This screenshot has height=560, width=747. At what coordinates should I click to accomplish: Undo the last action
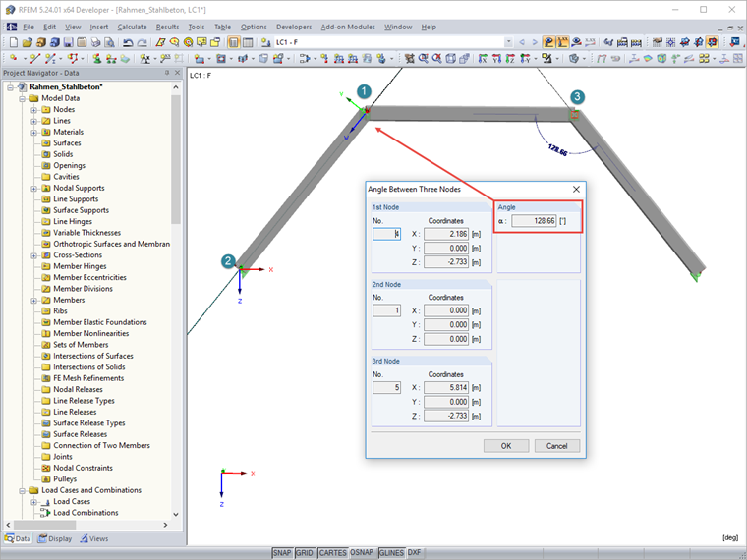[128, 42]
